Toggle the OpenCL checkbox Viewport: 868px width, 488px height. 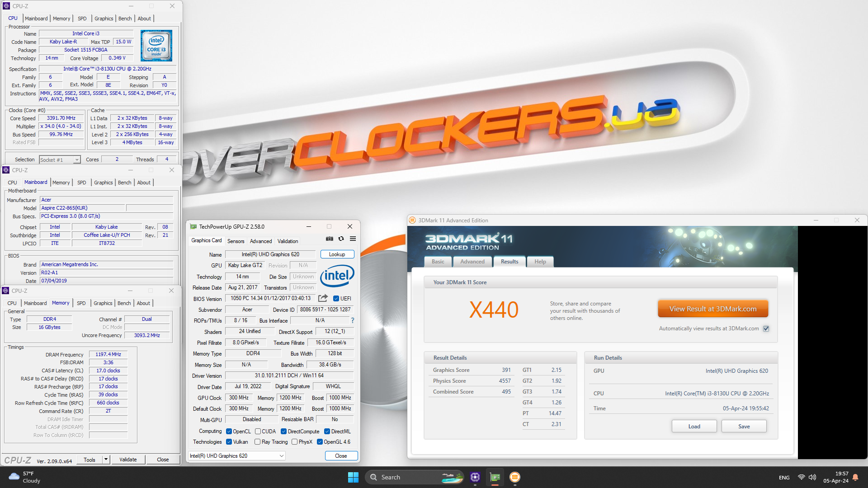pos(229,432)
